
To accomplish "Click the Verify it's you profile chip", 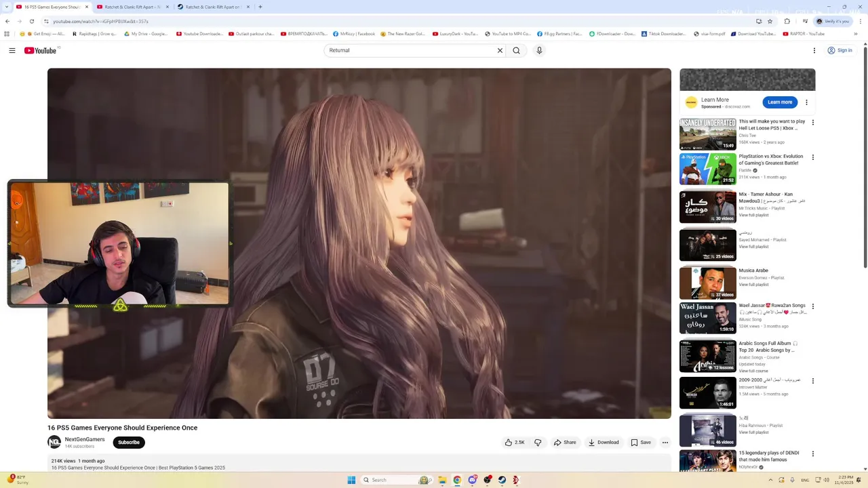I will point(833,21).
